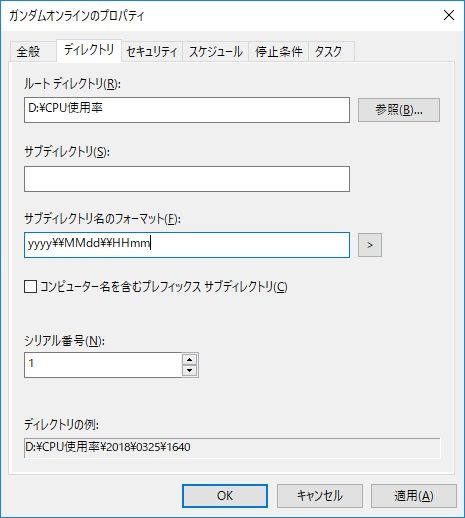Focus the サブディレクトリ名のフォーマット field
This screenshot has width=465, height=518.
coord(187,245)
